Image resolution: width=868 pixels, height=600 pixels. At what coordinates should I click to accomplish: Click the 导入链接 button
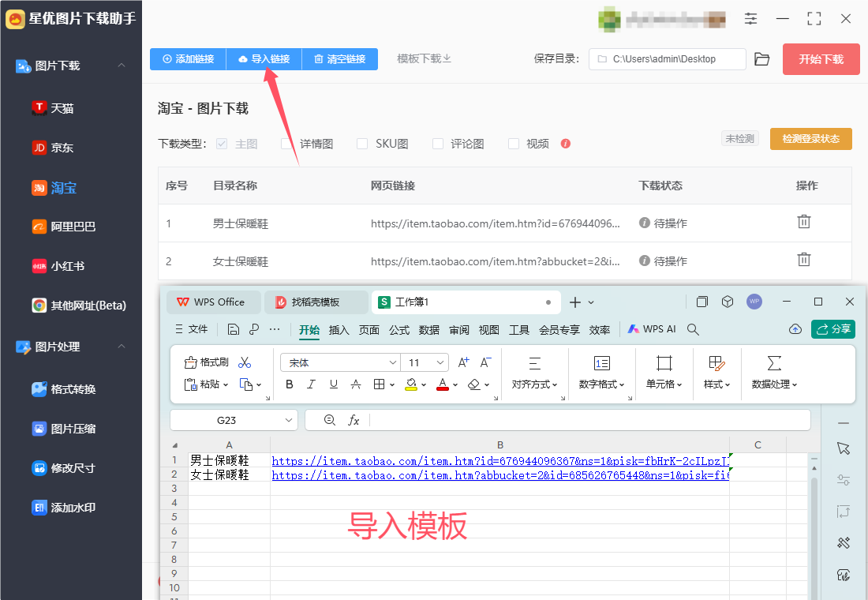pos(264,58)
